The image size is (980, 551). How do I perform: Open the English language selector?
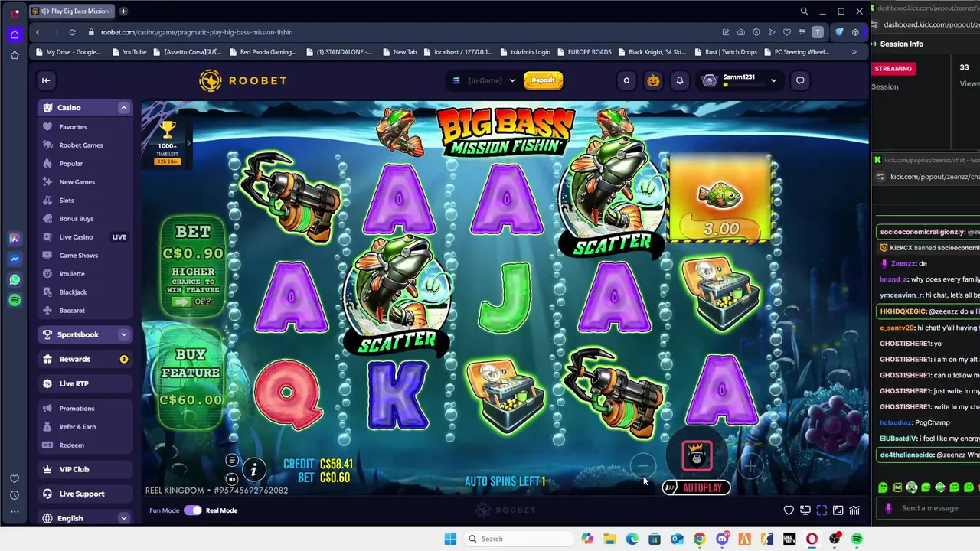[85, 518]
